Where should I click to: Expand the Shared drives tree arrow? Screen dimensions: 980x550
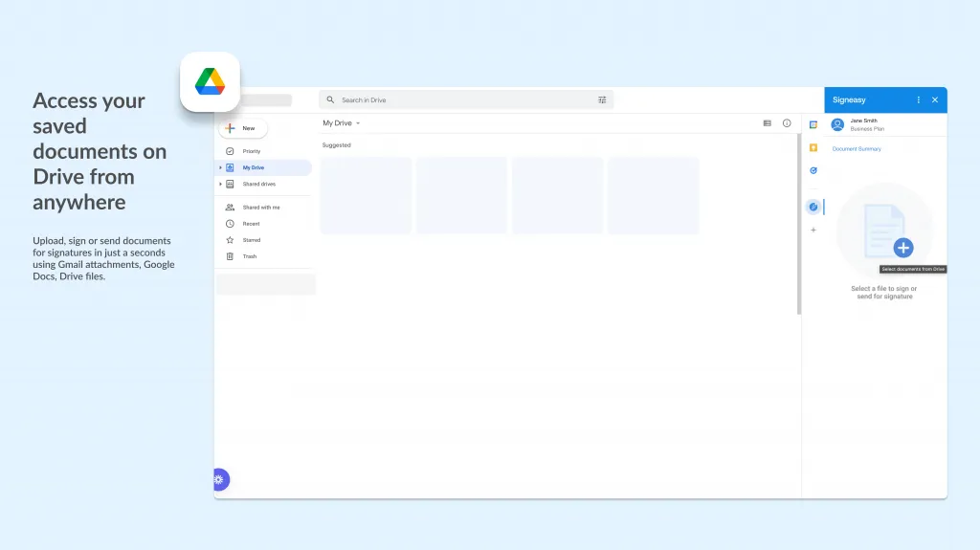[220, 184]
